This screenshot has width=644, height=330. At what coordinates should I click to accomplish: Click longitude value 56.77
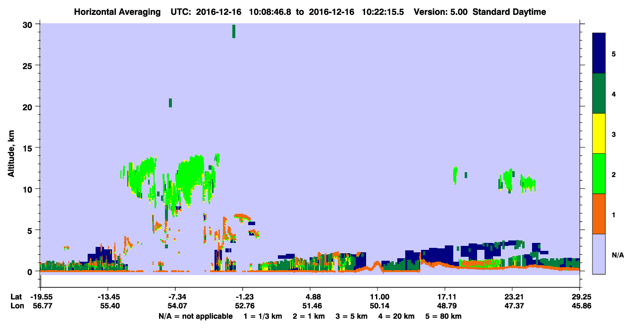(x=42, y=306)
